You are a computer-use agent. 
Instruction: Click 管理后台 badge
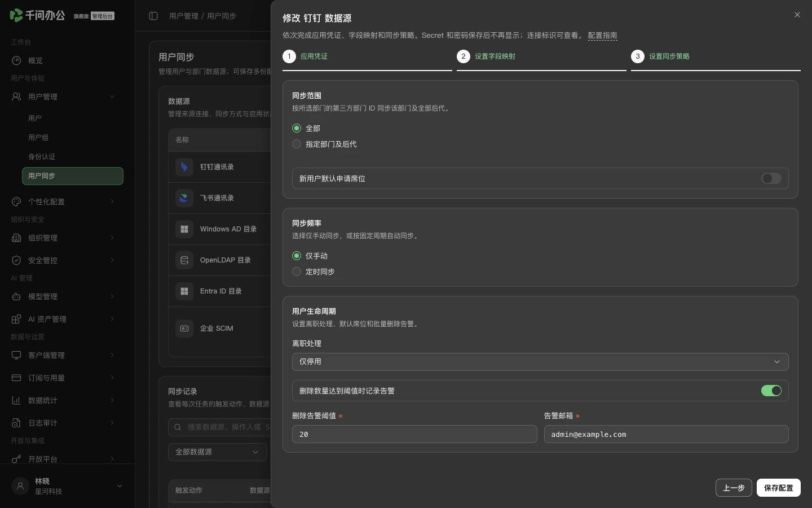click(103, 16)
